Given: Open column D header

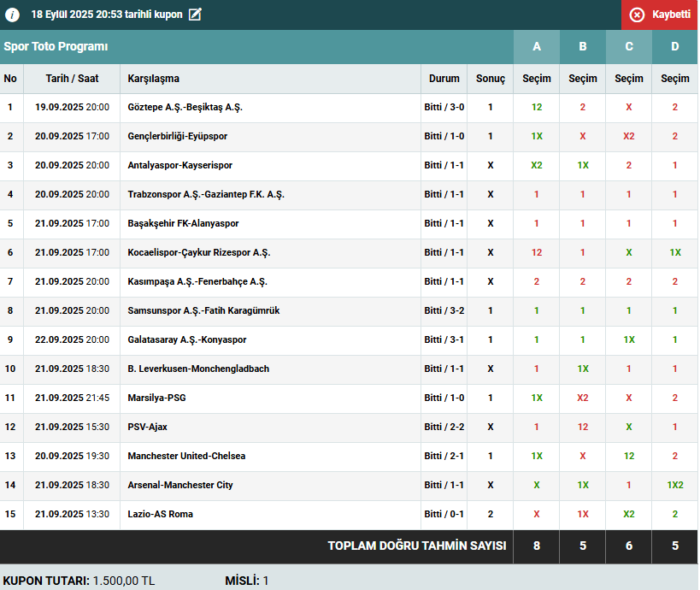Looking at the screenshot, I should (675, 47).
